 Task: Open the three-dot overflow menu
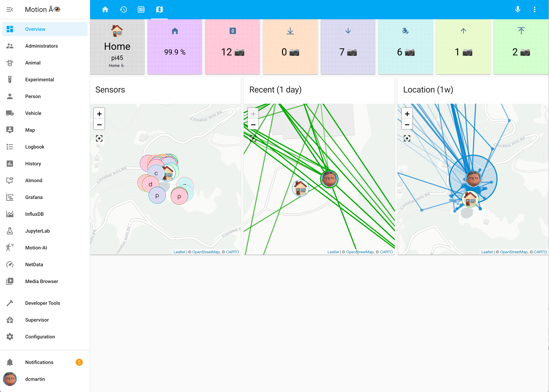click(x=534, y=9)
